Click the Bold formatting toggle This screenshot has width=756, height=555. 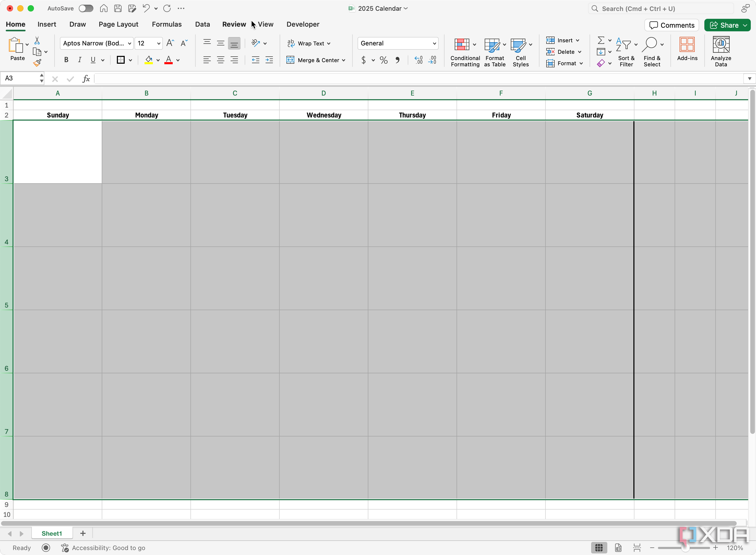[66, 60]
